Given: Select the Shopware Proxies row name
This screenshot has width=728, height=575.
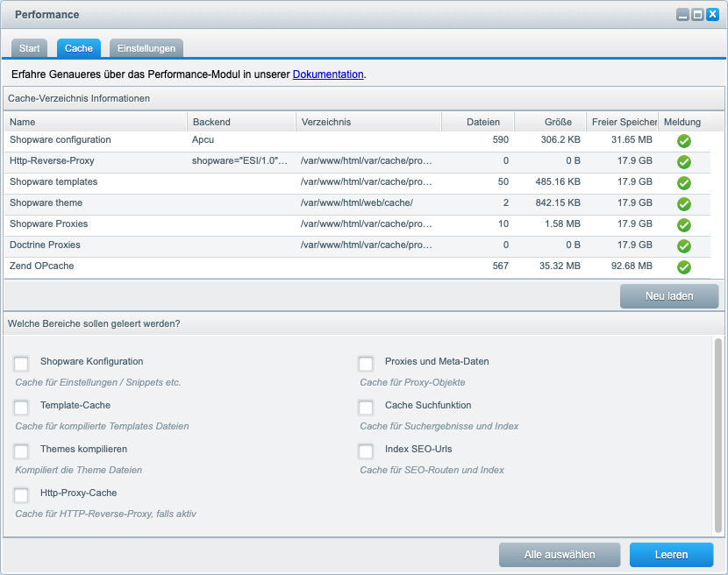Looking at the screenshot, I should point(49,224).
